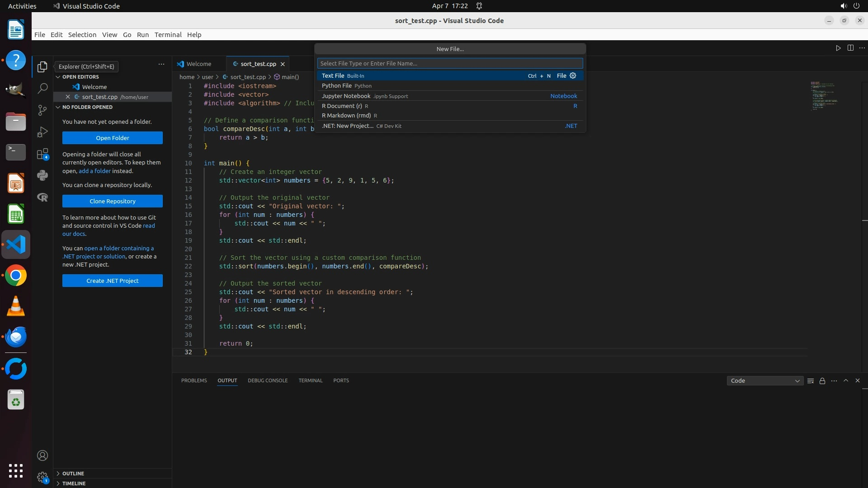Click the file name input field

click(x=450, y=63)
